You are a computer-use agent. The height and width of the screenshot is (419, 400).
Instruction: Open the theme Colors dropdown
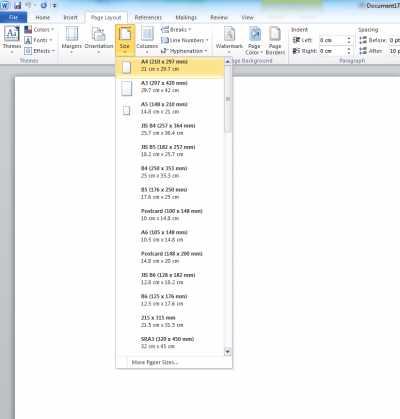point(39,30)
